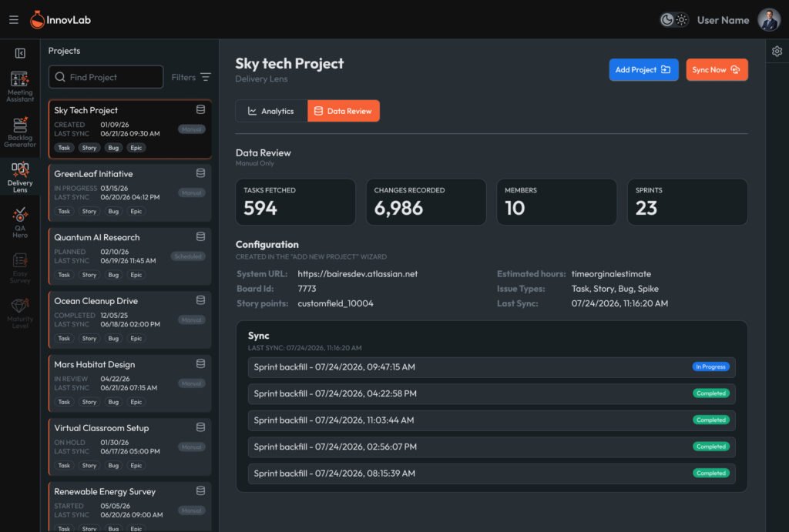789x532 pixels.
Task: Open sprint backfill at 11:03:44 AM
Action: click(x=492, y=420)
